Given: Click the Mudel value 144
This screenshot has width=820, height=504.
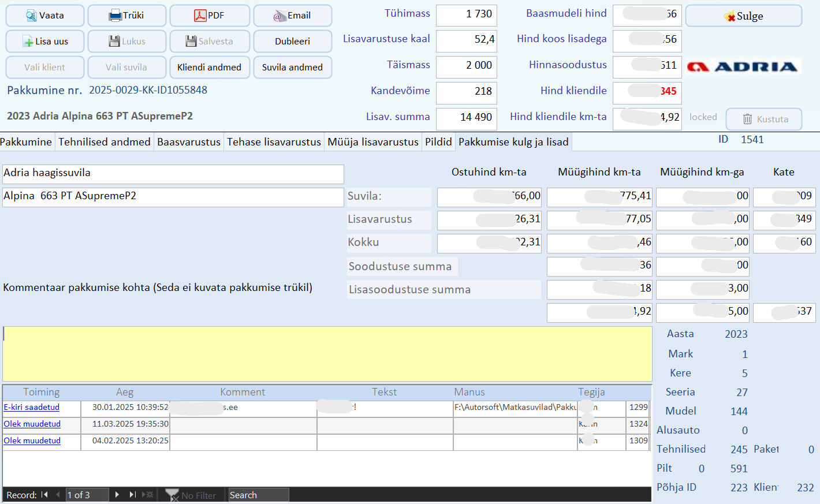Looking at the screenshot, I should [x=739, y=412].
